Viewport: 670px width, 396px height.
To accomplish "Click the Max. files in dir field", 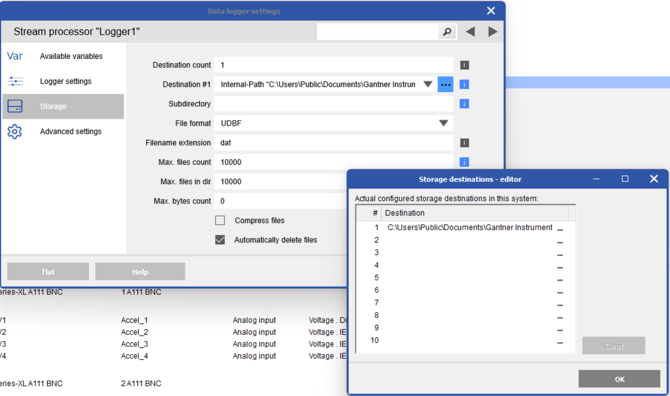I will click(281, 182).
